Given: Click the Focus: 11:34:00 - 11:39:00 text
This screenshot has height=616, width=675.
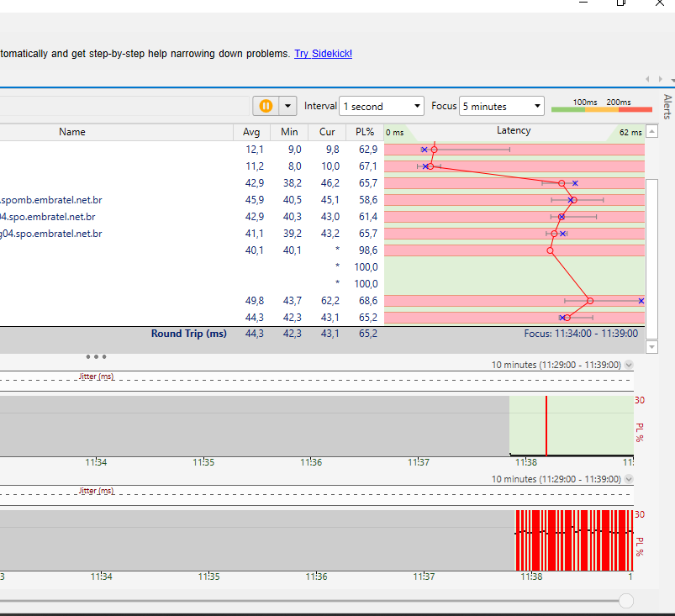Looking at the screenshot, I should tap(581, 334).
